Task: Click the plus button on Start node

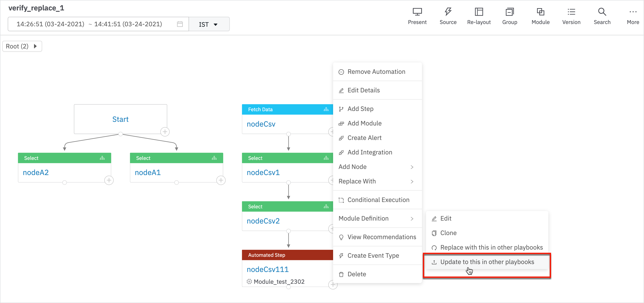Action: tap(165, 132)
